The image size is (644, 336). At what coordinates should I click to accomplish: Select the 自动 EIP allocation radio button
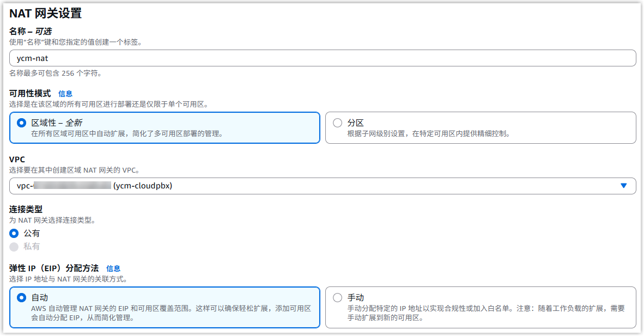click(22, 297)
